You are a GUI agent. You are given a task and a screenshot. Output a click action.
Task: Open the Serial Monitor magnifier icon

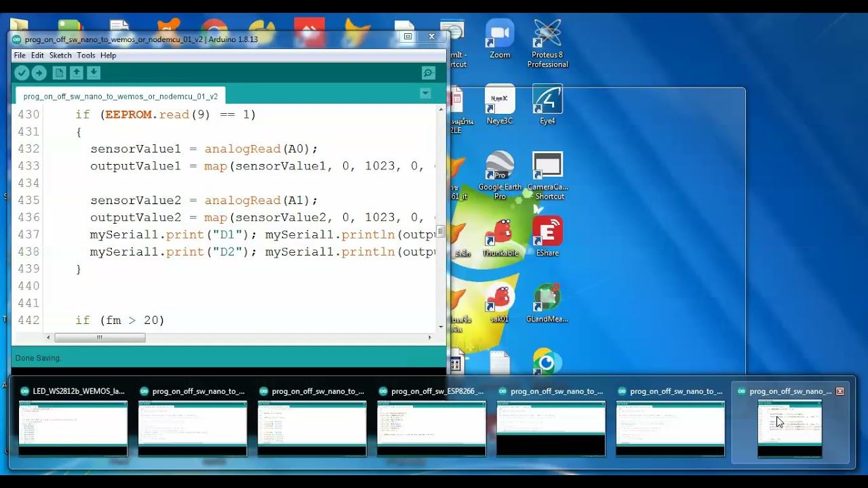click(429, 73)
